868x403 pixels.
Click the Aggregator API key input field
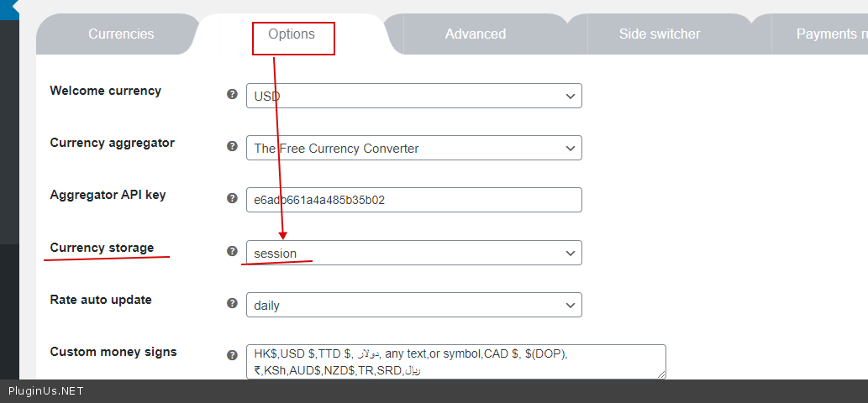[413, 200]
